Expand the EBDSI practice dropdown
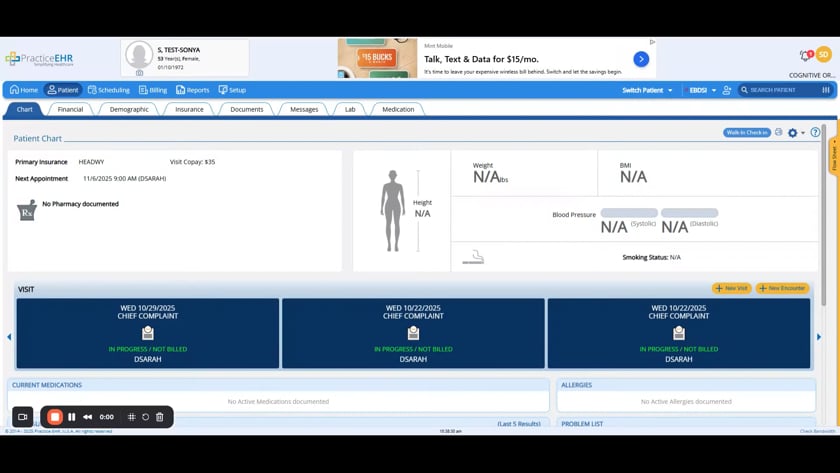This screenshot has height=473, width=840. 701,90
